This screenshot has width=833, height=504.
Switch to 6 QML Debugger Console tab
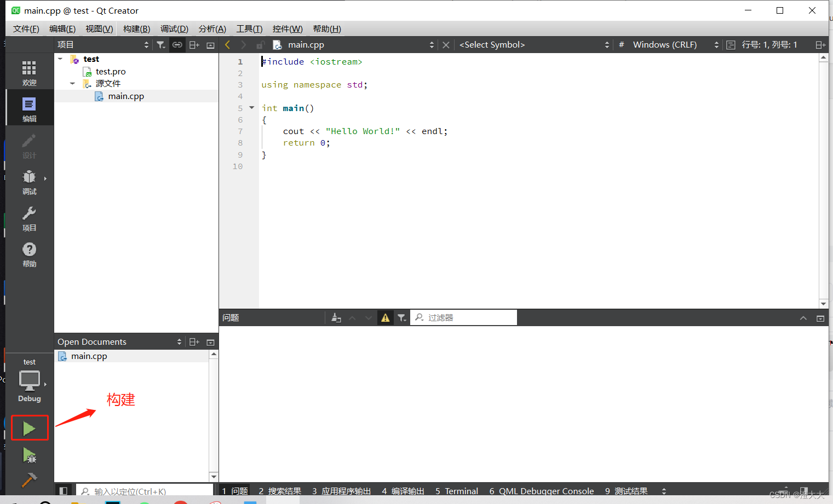[x=542, y=491]
